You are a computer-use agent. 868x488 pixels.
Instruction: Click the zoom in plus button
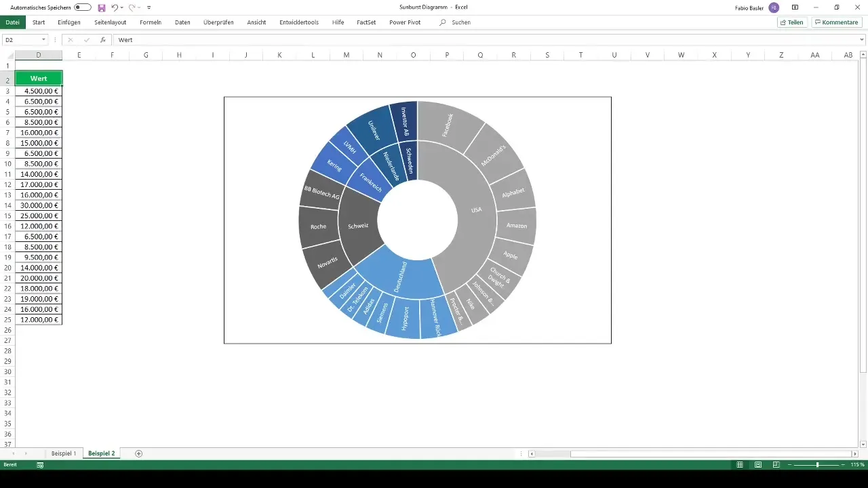(843, 465)
